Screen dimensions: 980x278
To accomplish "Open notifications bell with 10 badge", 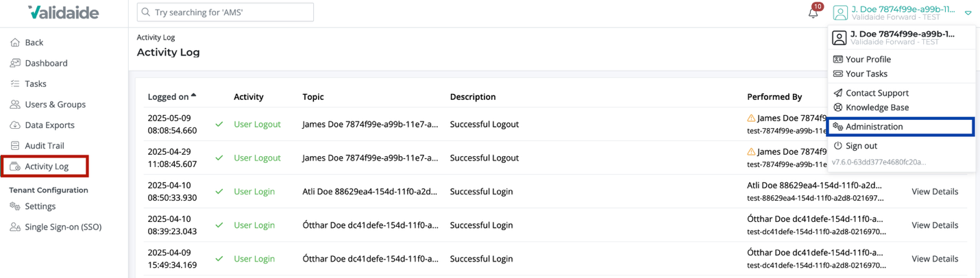I will [813, 12].
